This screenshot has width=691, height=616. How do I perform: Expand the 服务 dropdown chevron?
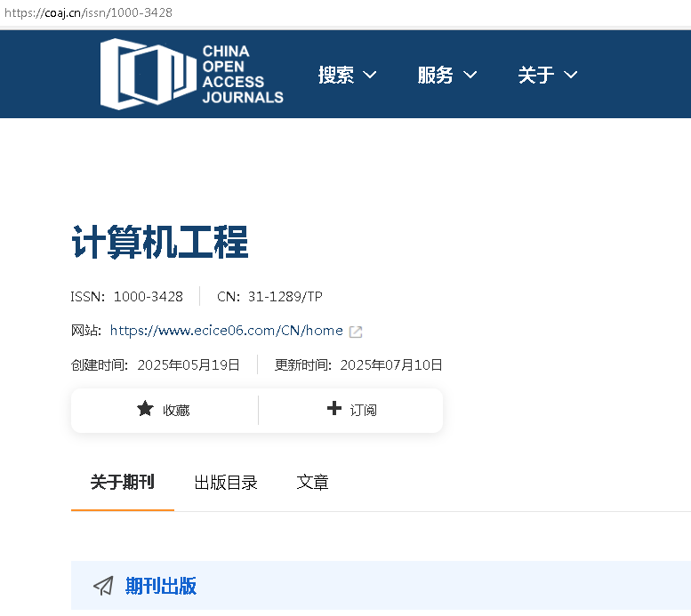point(470,76)
